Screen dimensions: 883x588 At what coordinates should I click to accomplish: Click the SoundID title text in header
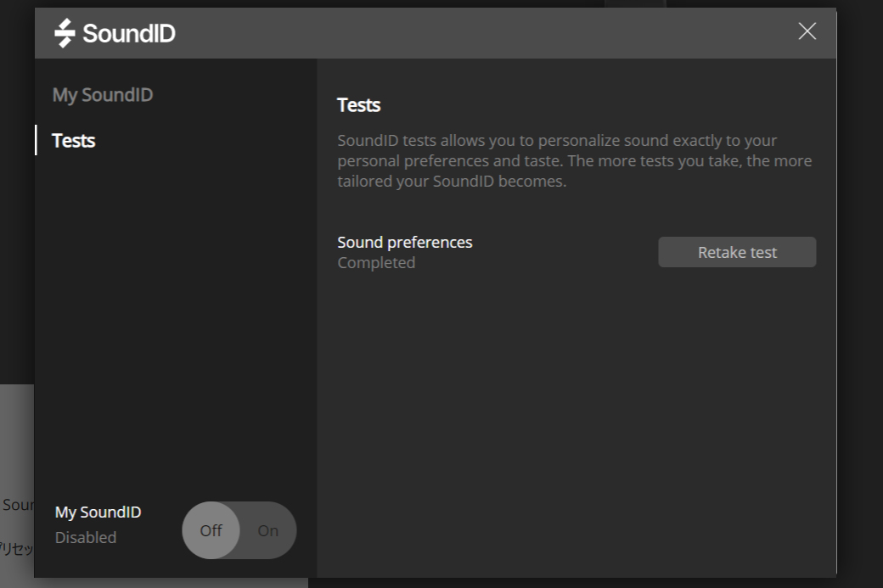click(x=129, y=34)
